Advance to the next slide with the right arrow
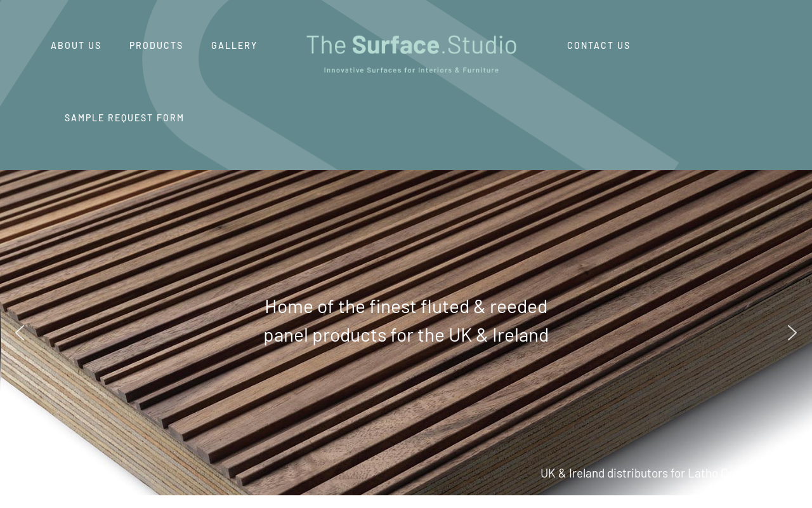Screen dimensions: 812x508 [792, 333]
